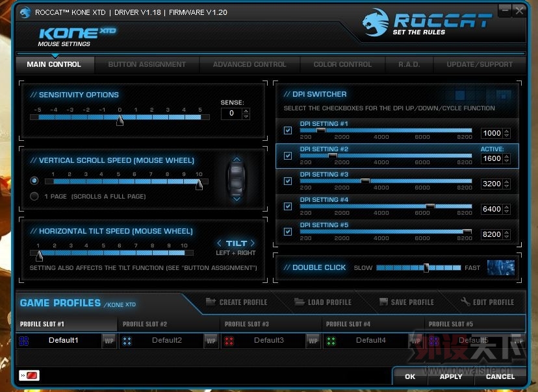
Task: Increase the Sense value with up stepper
Action: point(246,111)
